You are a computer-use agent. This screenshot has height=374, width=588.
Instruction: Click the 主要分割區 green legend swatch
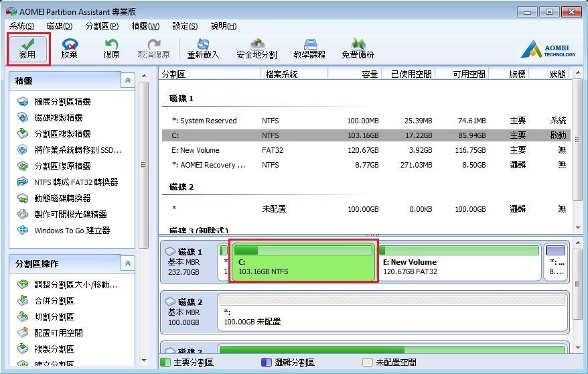(165, 363)
